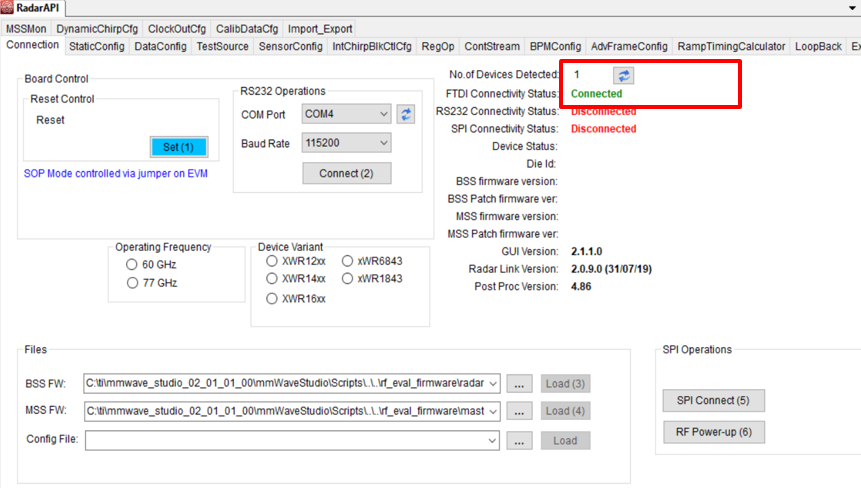Click the Connect (2) RS232 button
861x488 pixels.
(x=346, y=173)
